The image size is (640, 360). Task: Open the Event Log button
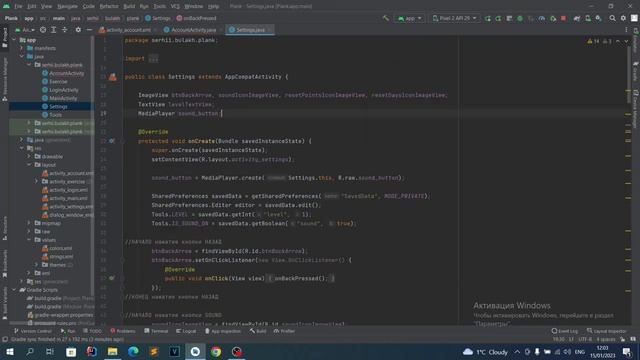coord(565,331)
